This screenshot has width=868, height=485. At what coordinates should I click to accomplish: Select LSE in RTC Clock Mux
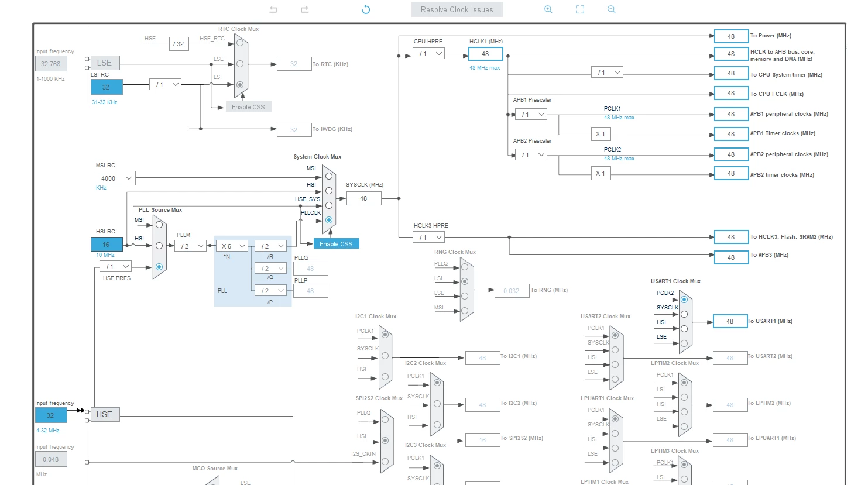pyautogui.click(x=240, y=64)
